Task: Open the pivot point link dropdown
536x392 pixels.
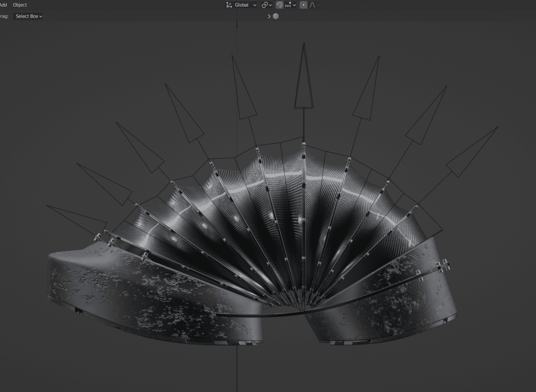Action: pos(267,5)
